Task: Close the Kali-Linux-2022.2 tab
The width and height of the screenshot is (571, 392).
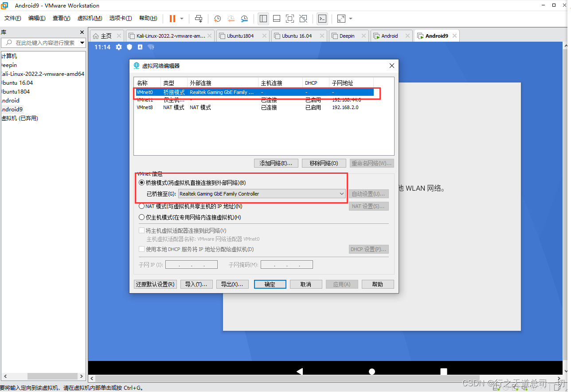Action: click(x=210, y=36)
